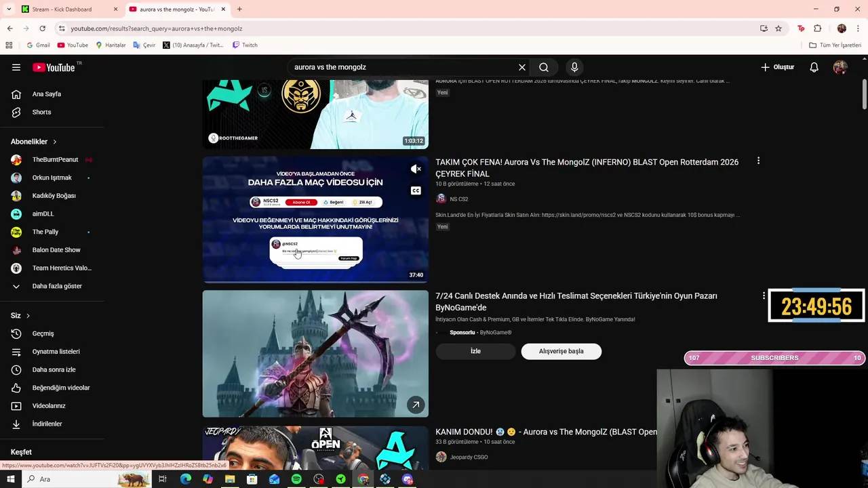
Task: Open more options for the TAKIM ÇOK FENA video
Action: pos(758,161)
